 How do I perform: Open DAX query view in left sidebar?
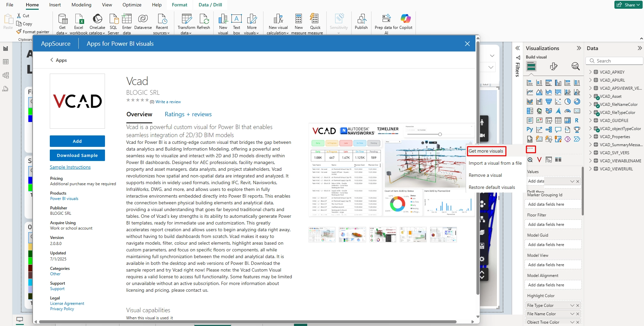(6, 89)
